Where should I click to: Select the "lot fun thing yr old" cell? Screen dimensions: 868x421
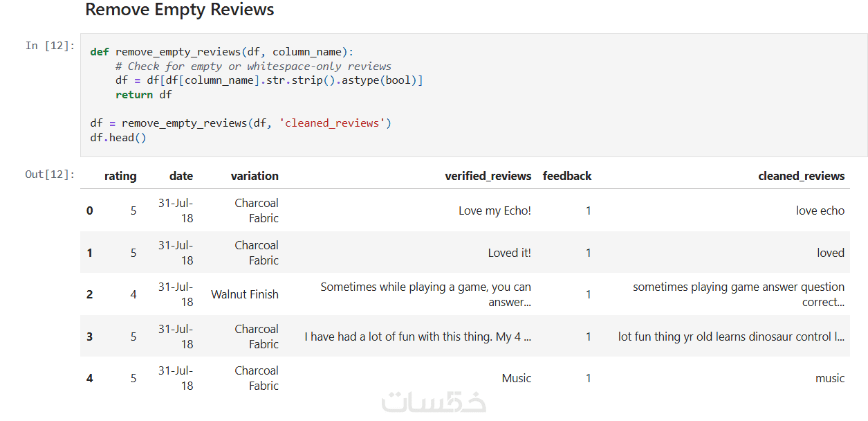(731, 337)
